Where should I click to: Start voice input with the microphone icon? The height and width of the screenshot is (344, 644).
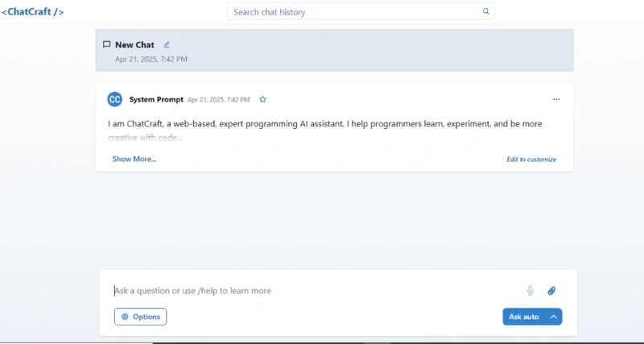coord(530,291)
